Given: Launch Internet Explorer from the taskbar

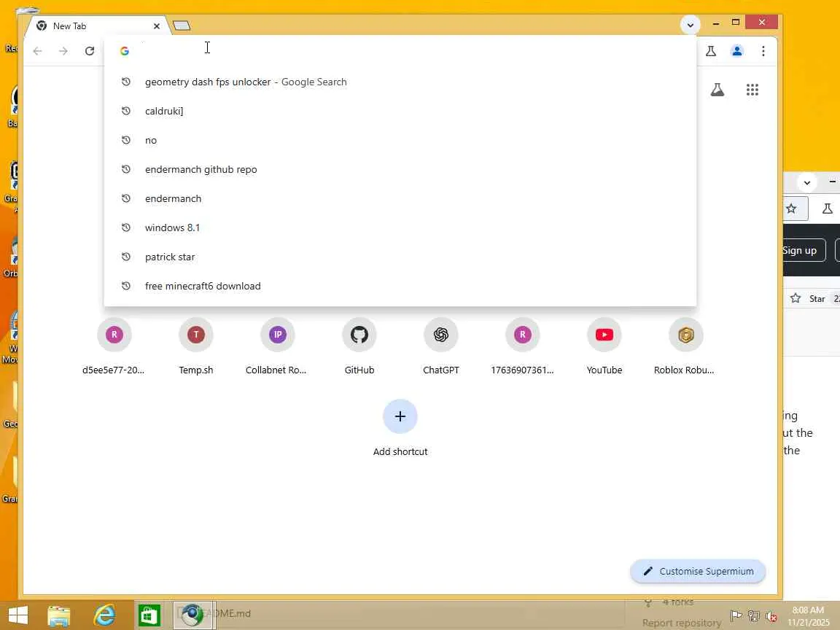Looking at the screenshot, I should click(104, 615).
